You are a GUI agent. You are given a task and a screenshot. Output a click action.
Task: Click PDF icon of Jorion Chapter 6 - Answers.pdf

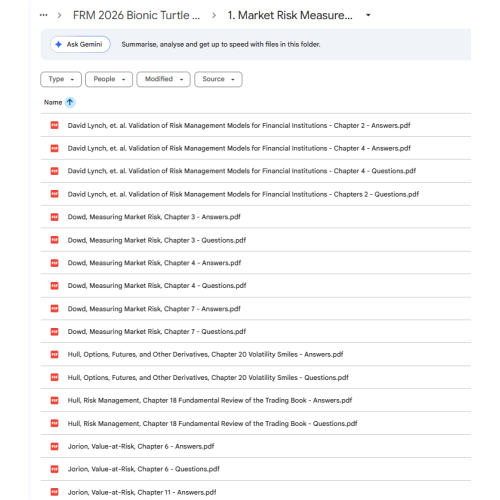click(55, 446)
